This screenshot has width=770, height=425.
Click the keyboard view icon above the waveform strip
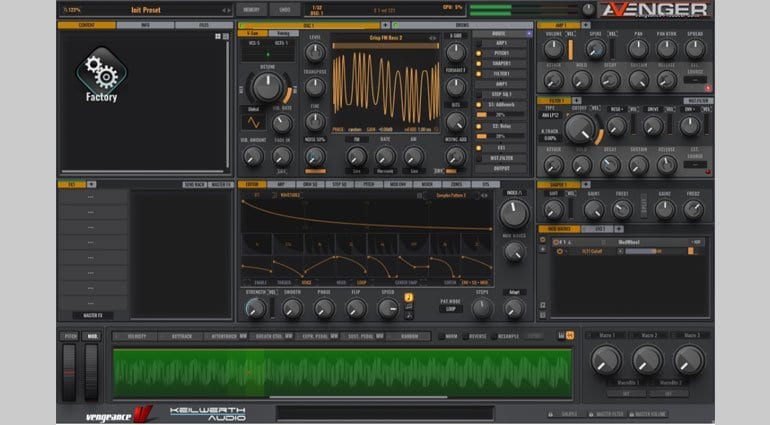(x=561, y=335)
